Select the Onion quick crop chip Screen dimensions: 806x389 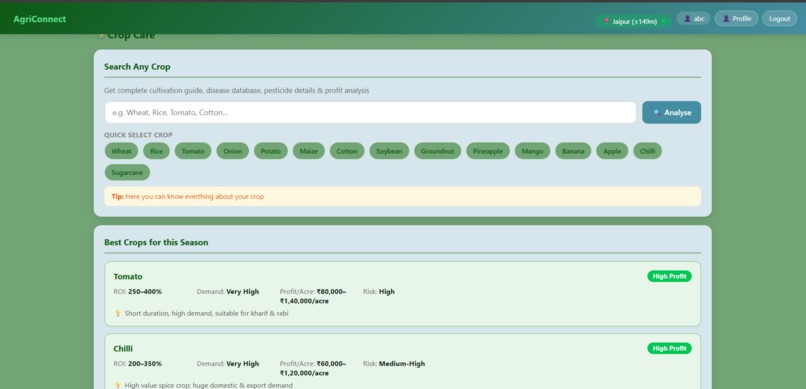click(x=232, y=151)
